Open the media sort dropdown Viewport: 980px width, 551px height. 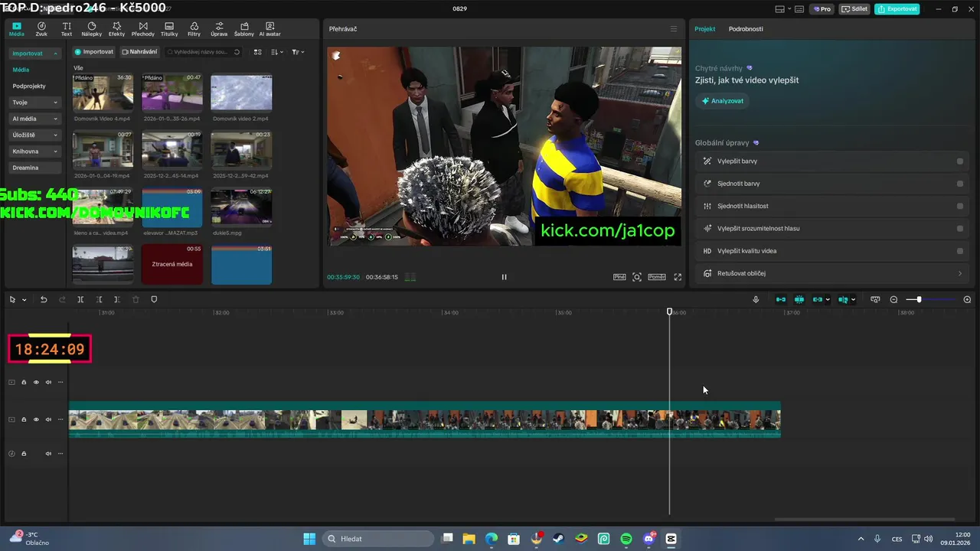[x=276, y=52]
